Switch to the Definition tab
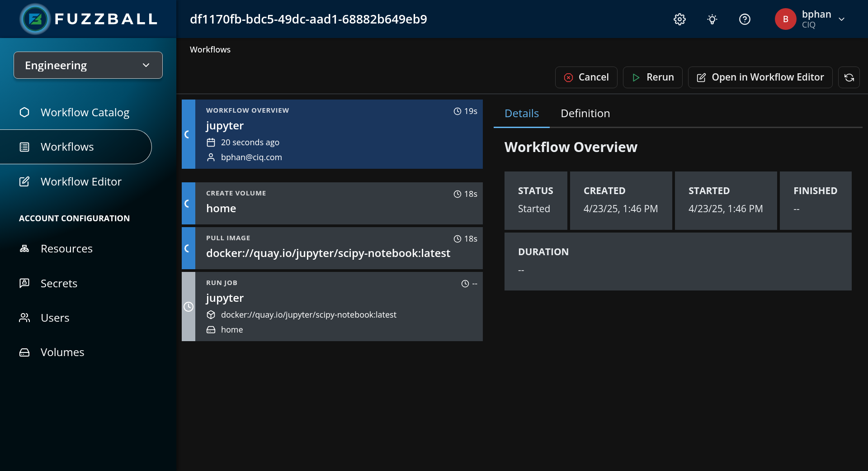The width and height of the screenshot is (868, 471). tap(585, 113)
